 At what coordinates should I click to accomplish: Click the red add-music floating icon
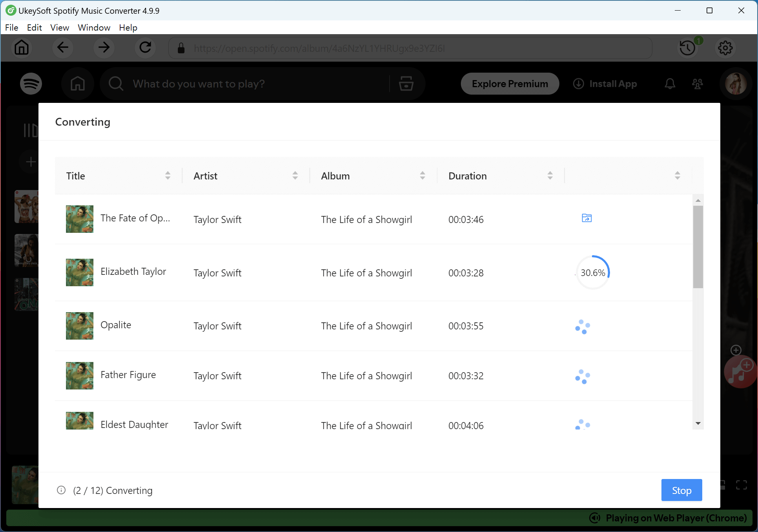(740, 372)
